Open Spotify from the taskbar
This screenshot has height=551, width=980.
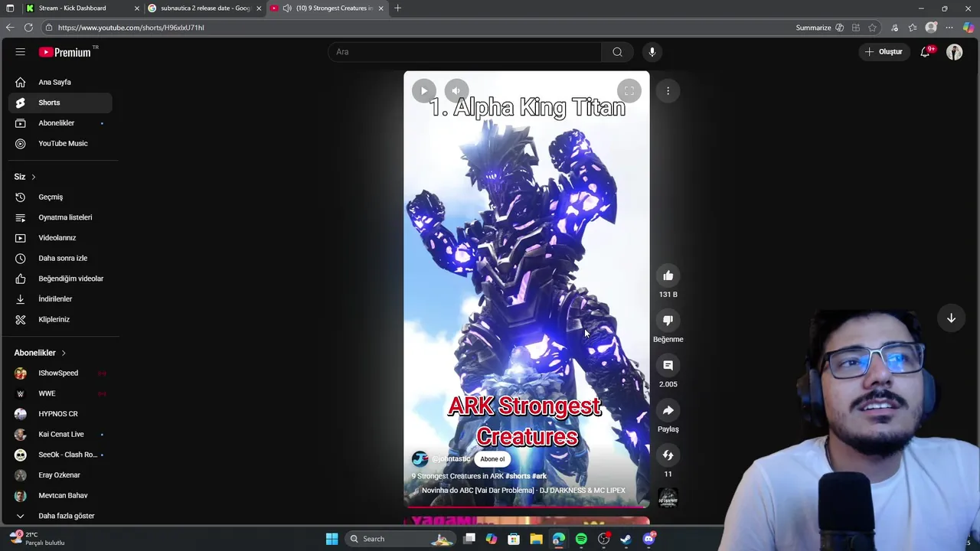pyautogui.click(x=581, y=539)
